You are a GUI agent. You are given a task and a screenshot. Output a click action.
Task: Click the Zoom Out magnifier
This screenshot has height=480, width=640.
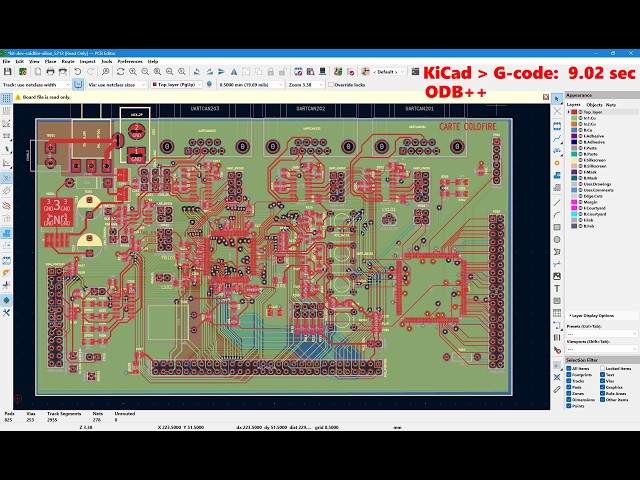(145, 72)
